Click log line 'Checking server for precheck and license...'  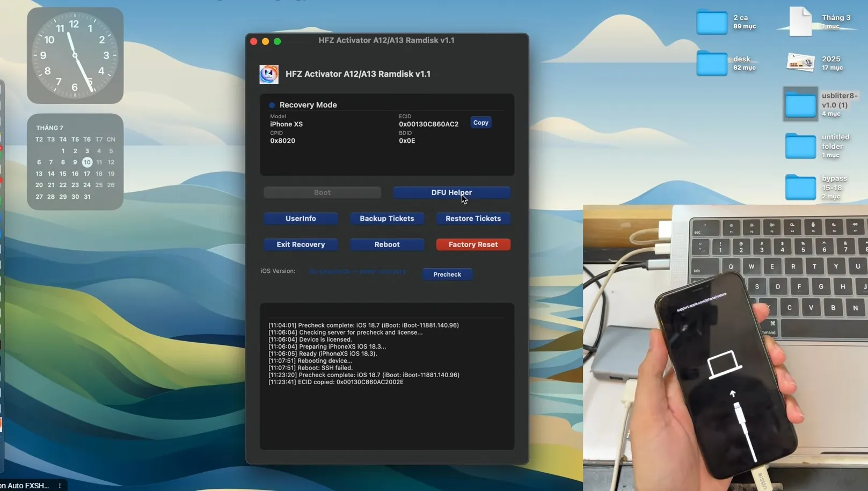345,332
